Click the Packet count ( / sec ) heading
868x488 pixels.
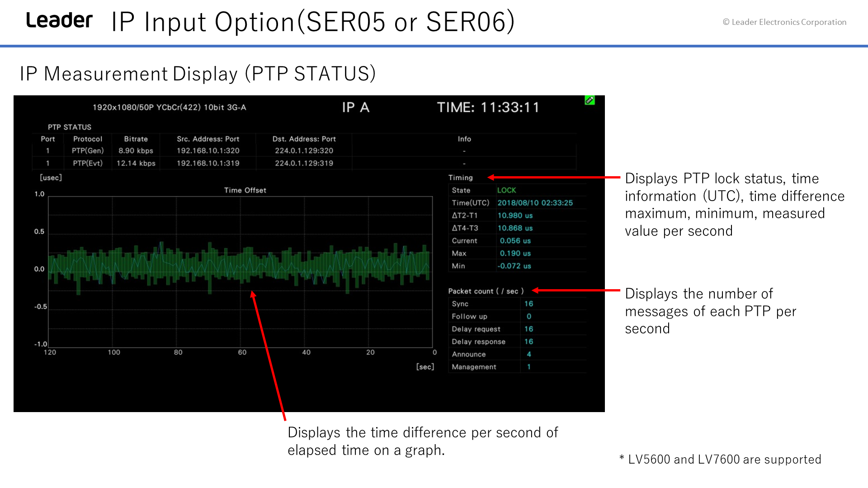coord(486,291)
